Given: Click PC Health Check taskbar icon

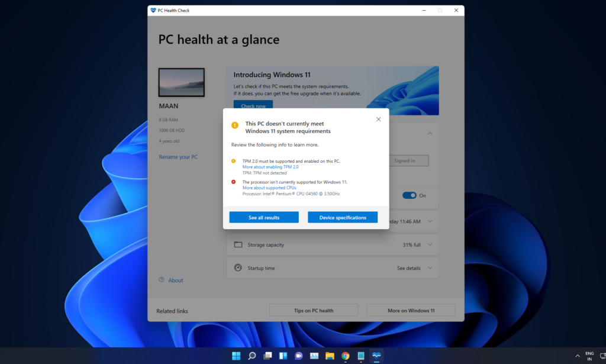Looking at the screenshot, I should (x=376, y=356).
